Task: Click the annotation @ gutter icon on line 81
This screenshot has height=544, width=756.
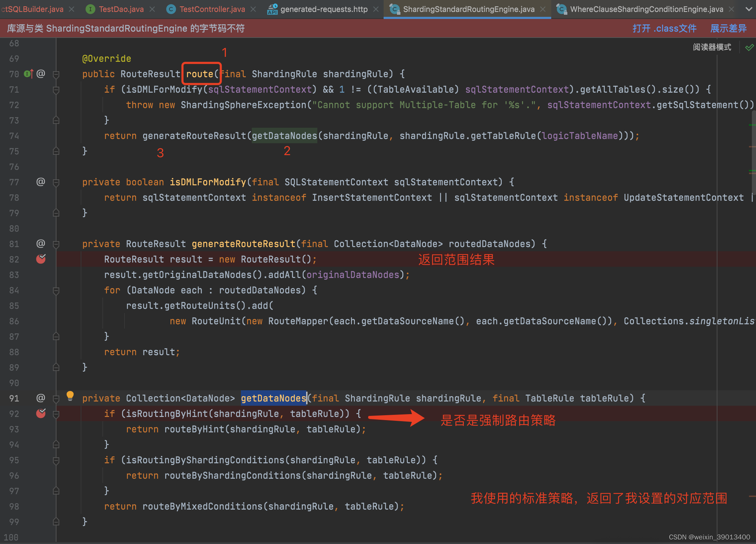Action: (x=41, y=244)
